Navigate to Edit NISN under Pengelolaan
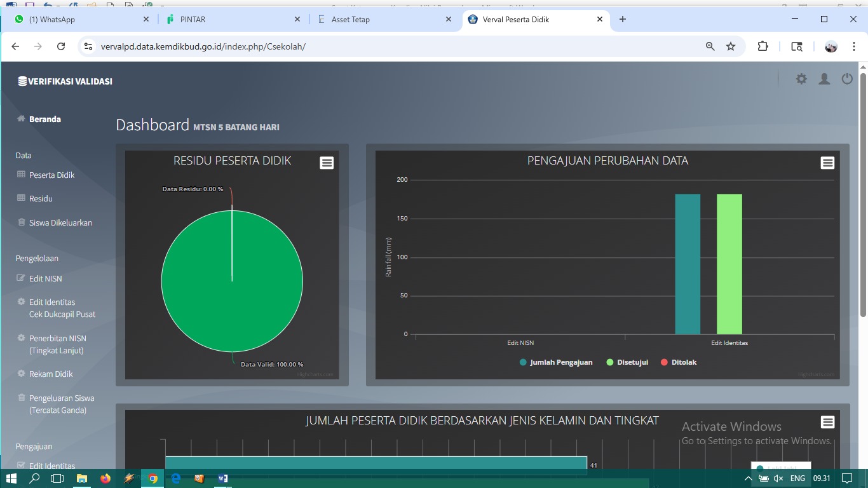 pos(44,278)
